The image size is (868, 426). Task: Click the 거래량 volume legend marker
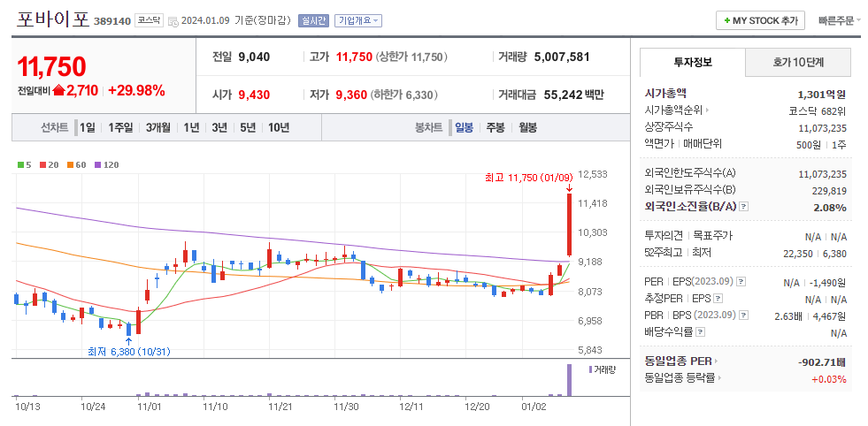click(x=591, y=369)
